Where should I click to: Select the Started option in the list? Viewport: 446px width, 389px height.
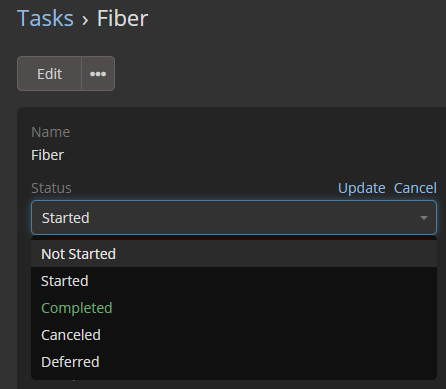click(x=234, y=281)
